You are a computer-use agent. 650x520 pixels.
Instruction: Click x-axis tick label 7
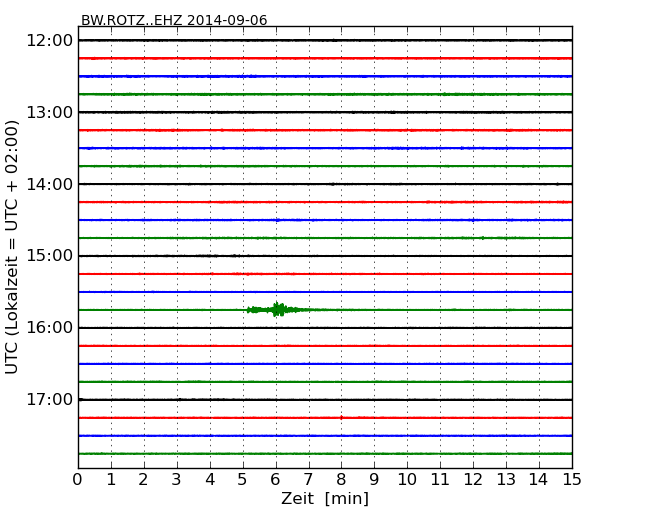coord(308,480)
